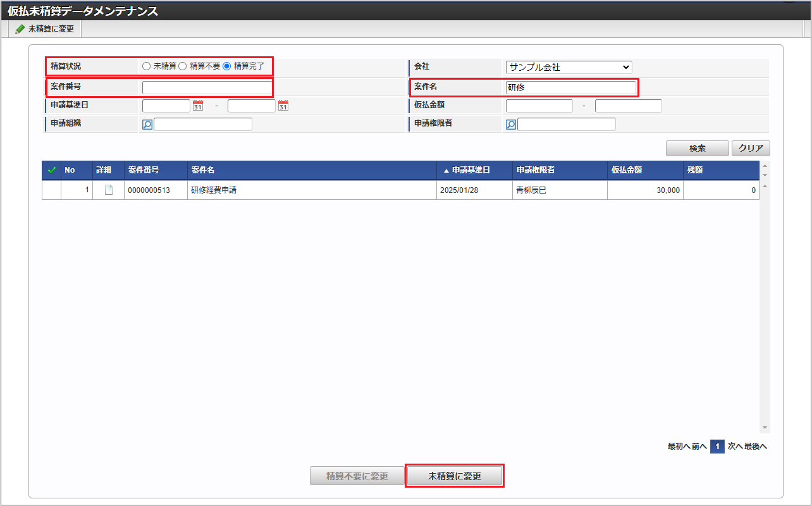Open the 会社 dropdown showing サンプル会社
812x506 pixels.
[569, 67]
